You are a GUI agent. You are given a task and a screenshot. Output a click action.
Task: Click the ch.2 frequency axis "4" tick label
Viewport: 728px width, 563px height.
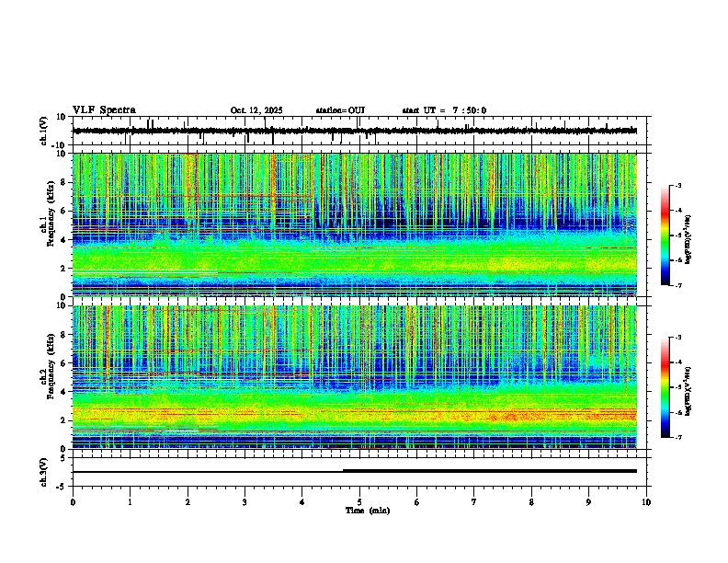pyautogui.click(x=64, y=392)
